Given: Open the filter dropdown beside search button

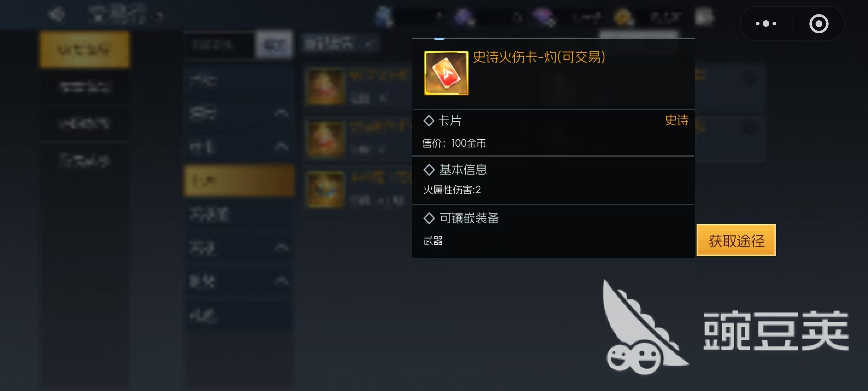Looking at the screenshot, I should tap(340, 44).
